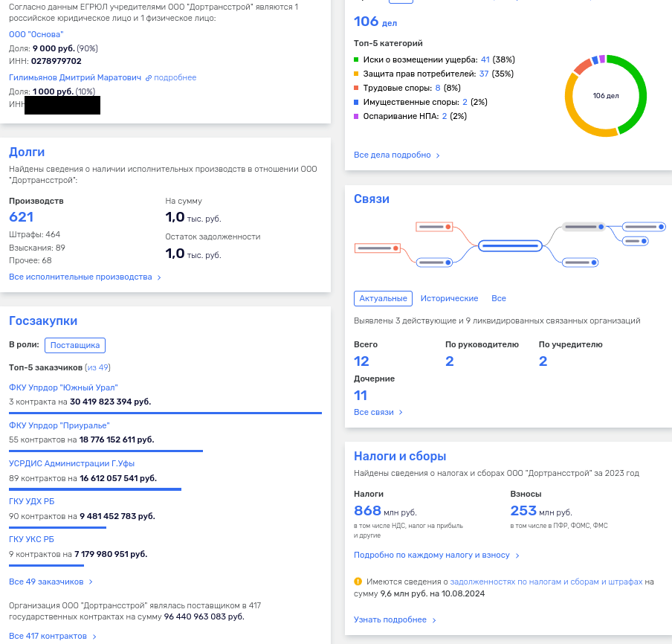672x644 pixels.
Task: Click the подробнее link text
Action: [175, 77]
